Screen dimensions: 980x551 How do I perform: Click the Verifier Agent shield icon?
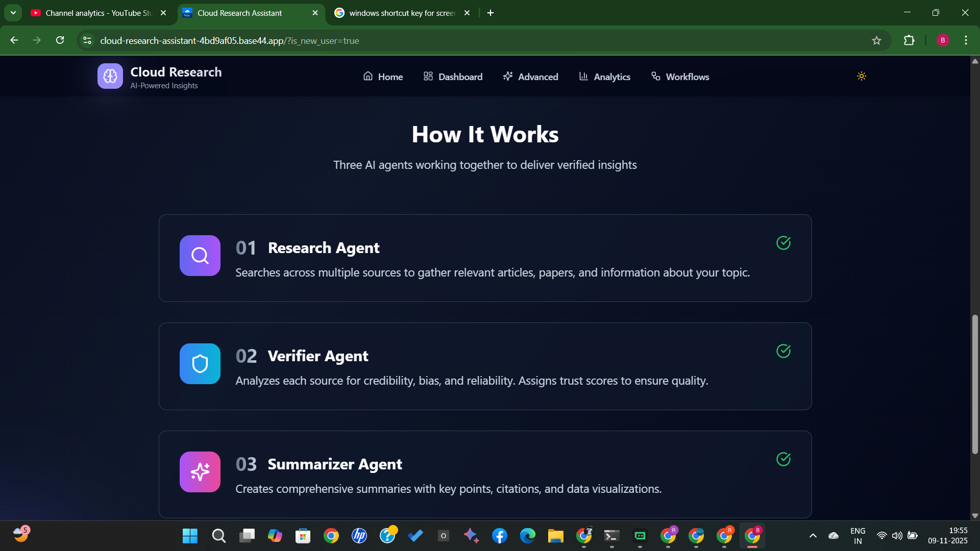(x=200, y=364)
